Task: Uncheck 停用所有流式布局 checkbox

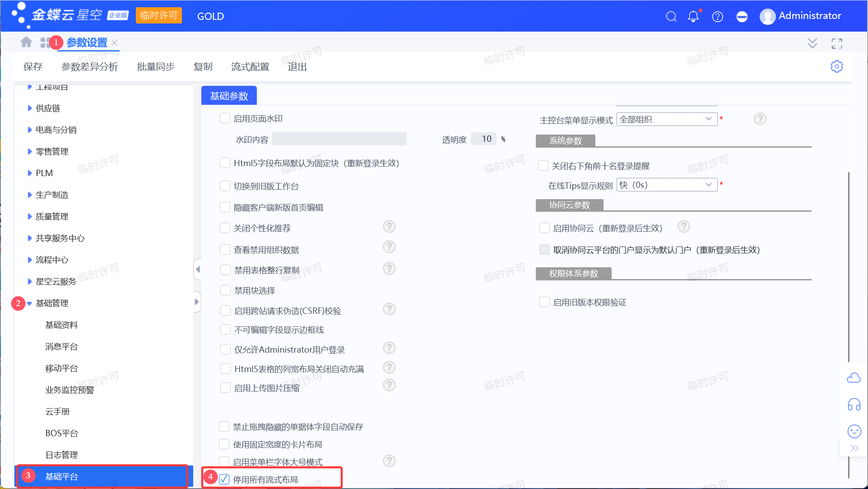Action: point(224,479)
